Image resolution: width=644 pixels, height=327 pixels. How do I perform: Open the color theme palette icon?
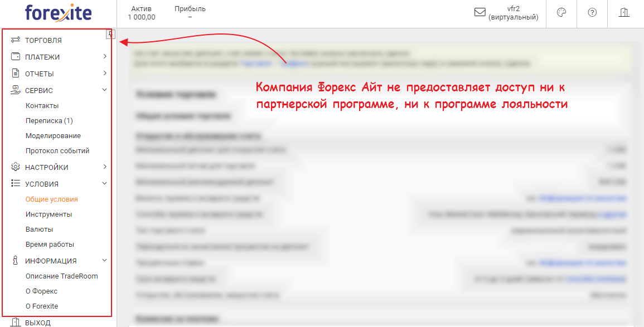(561, 12)
